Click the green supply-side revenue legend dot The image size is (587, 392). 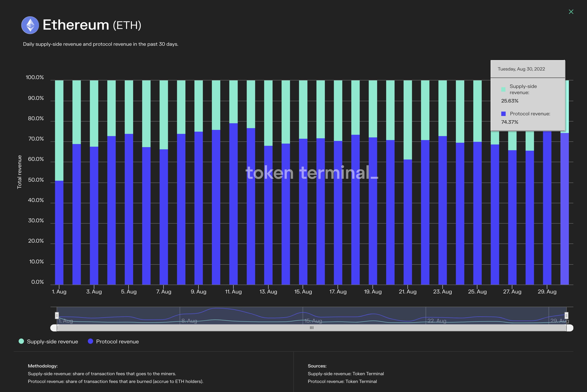coord(21,341)
